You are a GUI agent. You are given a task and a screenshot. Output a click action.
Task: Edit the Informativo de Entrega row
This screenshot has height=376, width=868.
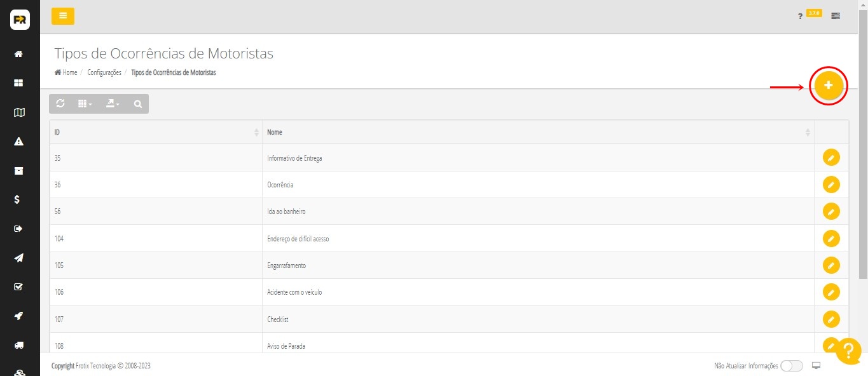(x=831, y=158)
